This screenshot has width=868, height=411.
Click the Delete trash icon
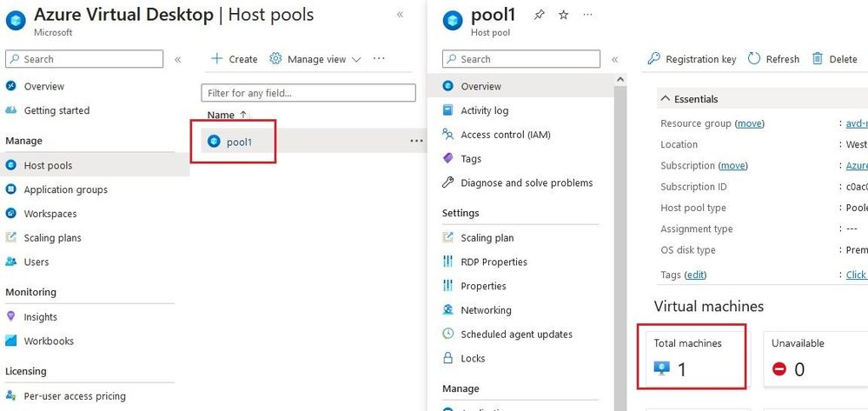click(817, 58)
